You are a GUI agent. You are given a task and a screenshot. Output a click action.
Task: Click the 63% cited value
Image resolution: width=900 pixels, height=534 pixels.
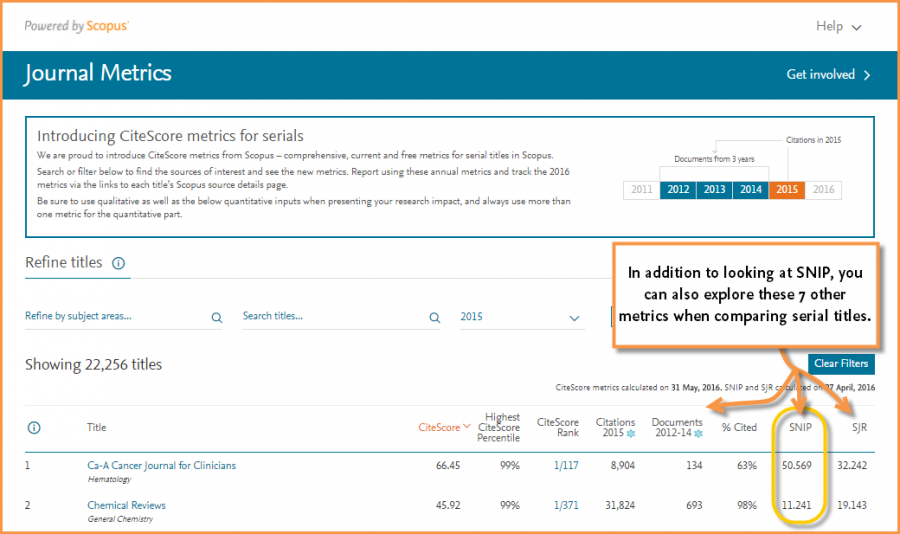pos(747,466)
